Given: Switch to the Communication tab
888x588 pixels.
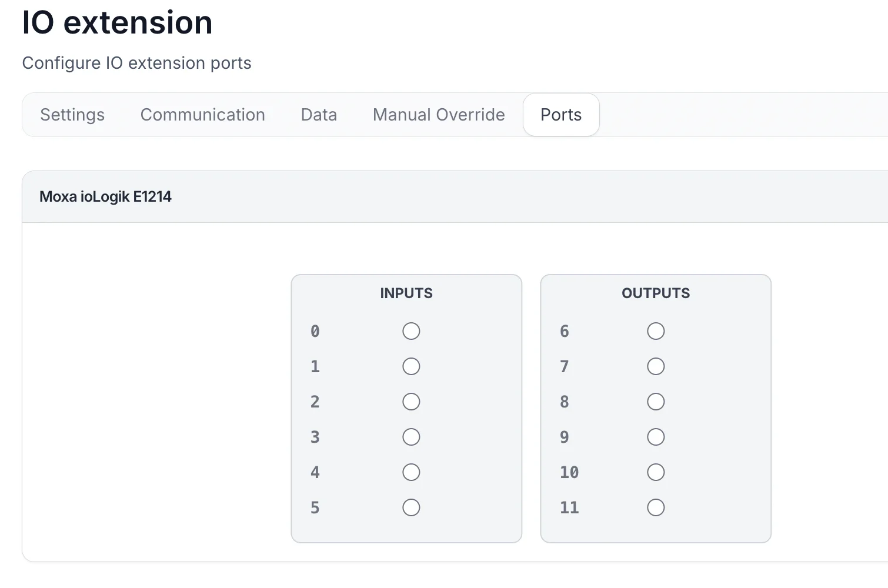Looking at the screenshot, I should pos(203,115).
